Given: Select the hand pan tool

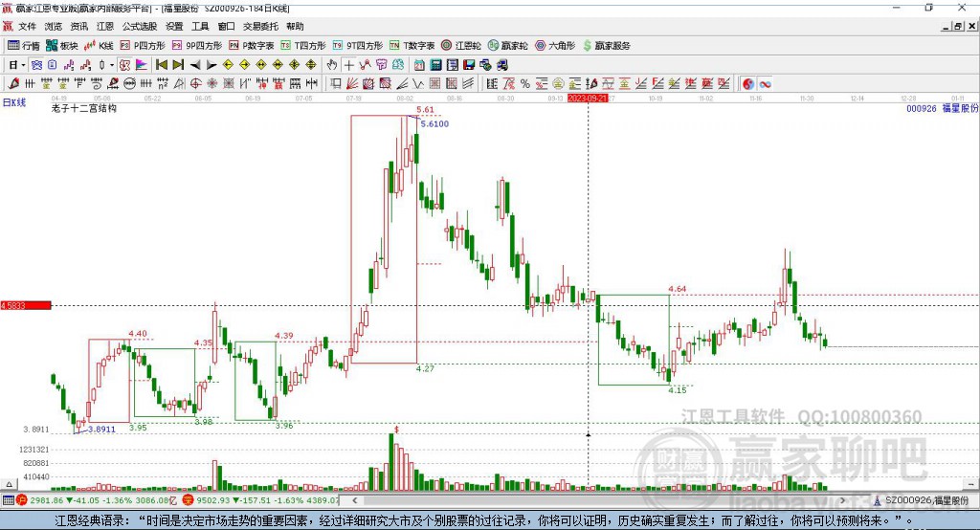Looking at the screenshot, I should point(332,64).
